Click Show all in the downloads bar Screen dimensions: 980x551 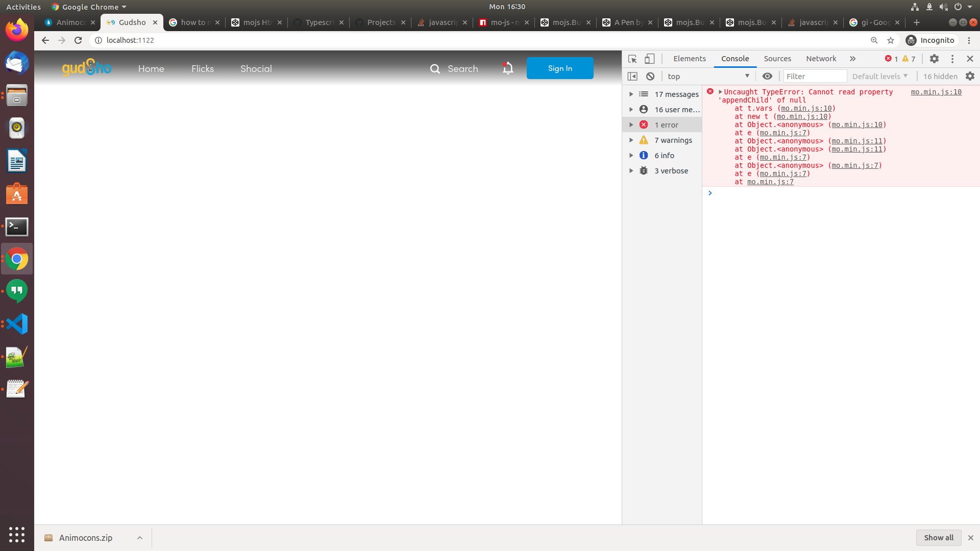[938, 537]
